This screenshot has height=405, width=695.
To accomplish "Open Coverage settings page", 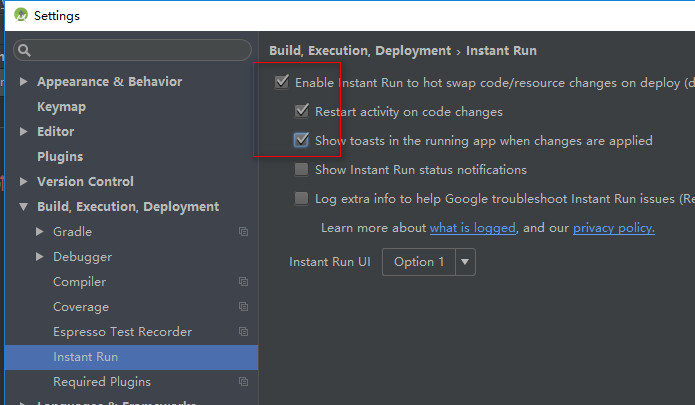I will [x=81, y=307].
